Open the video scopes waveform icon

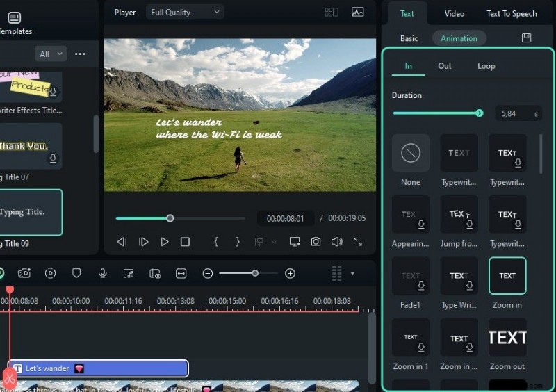click(357, 12)
